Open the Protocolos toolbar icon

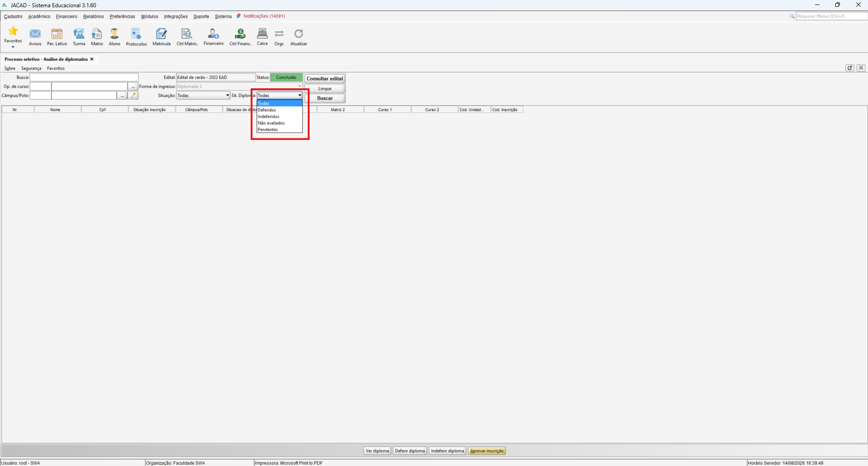[x=136, y=34]
